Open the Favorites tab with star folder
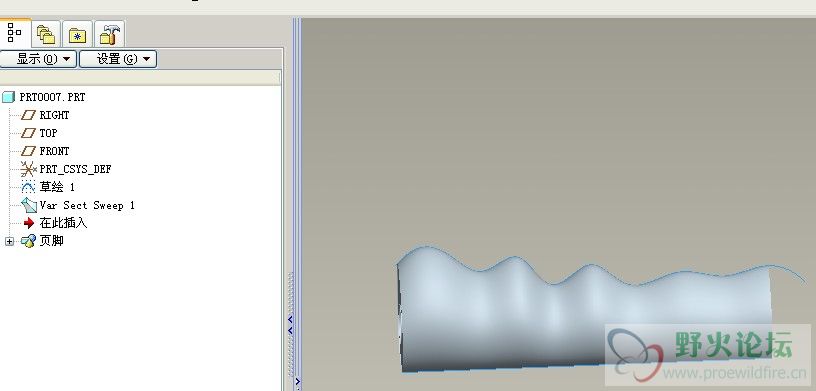This screenshot has width=816, height=391. (78, 34)
